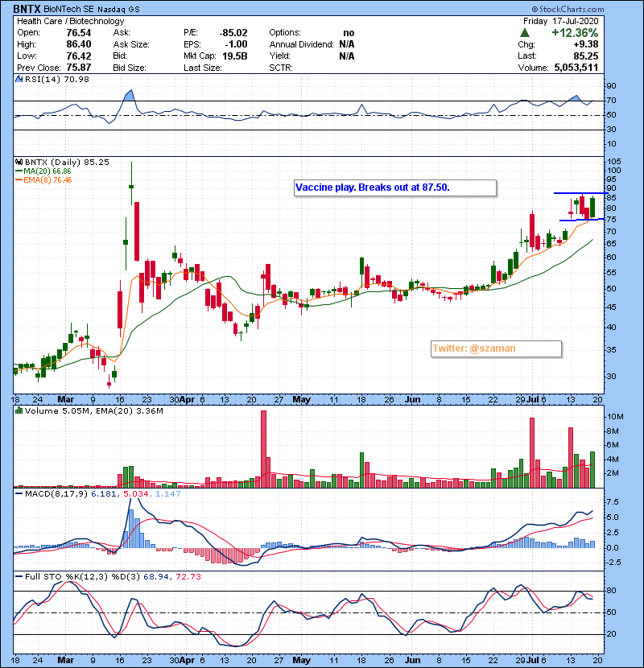Select the Prev Close value 75.87
This screenshot has height=668, width=644.
pyautogui.click(x=79, y=68)
